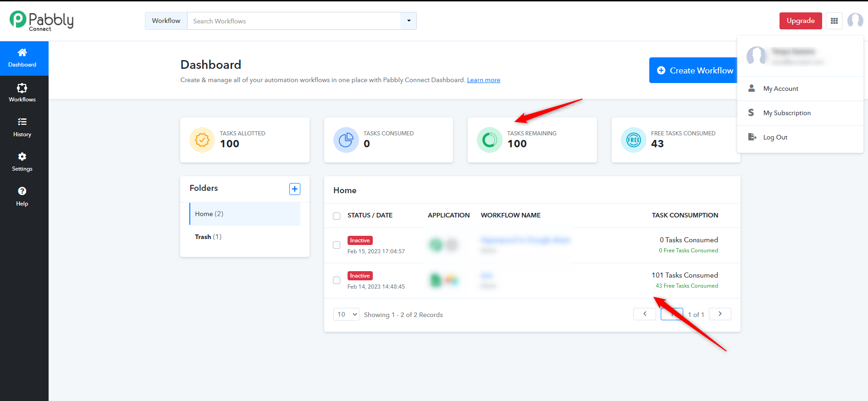Click the Inactive badge dated Feb 15
This screenshot has width=868, height=401.
click(x=360, y=240)
